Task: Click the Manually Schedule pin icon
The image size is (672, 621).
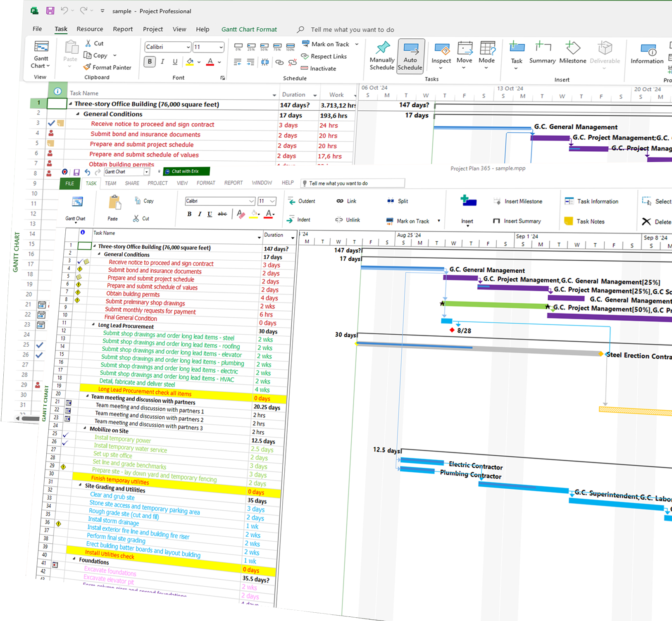Action: [382, 48]
